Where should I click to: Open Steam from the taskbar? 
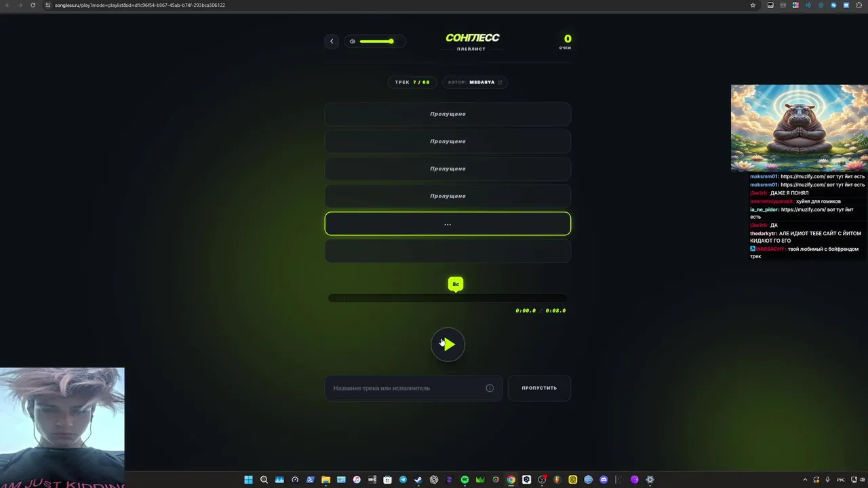(x=418, y=480)
